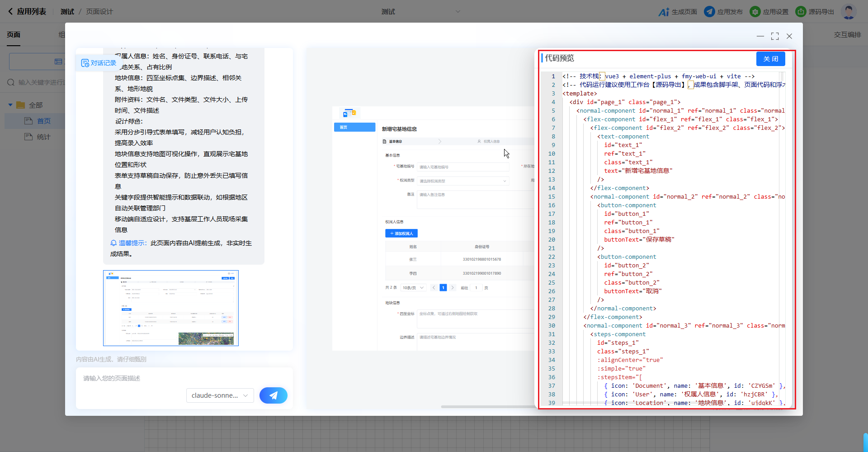The height and width of the screenshot is (452, 868).
Task: Click the 源码导出 export icon
Action: click(801, 12)
